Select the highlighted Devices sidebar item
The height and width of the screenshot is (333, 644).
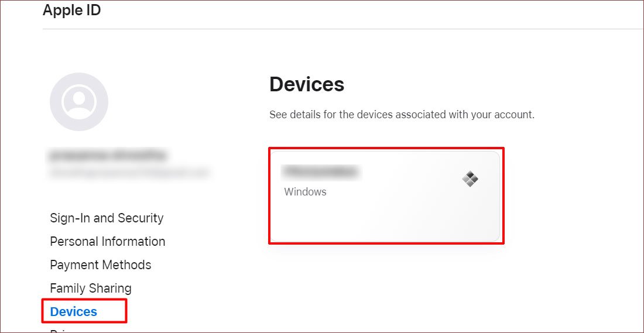(x=74, y=312)
